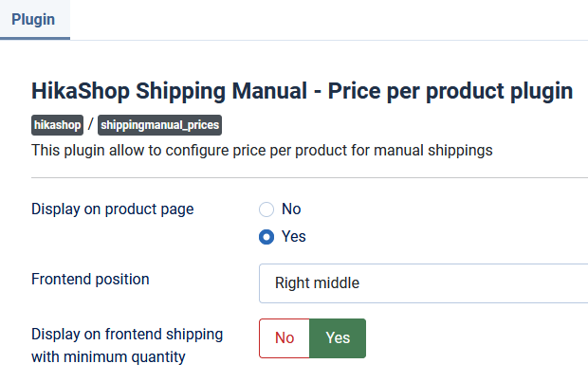The width and height of the screenshot is (588, 382).
Task: Select No radio for Display on product page
Action: click(266, 209)
